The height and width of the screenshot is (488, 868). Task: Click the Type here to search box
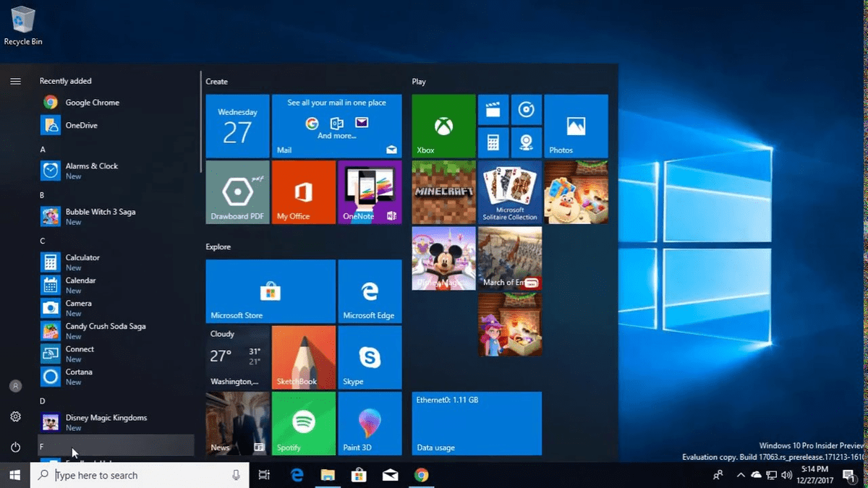pyautogui.click(x=139, y=475)
